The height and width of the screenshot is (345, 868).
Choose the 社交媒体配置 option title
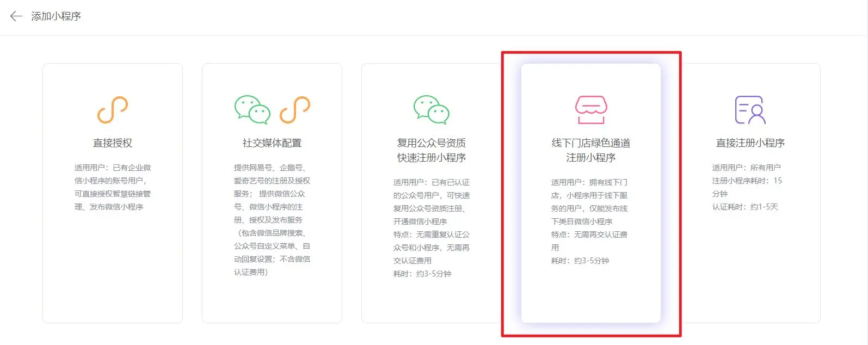click(272, 143)
